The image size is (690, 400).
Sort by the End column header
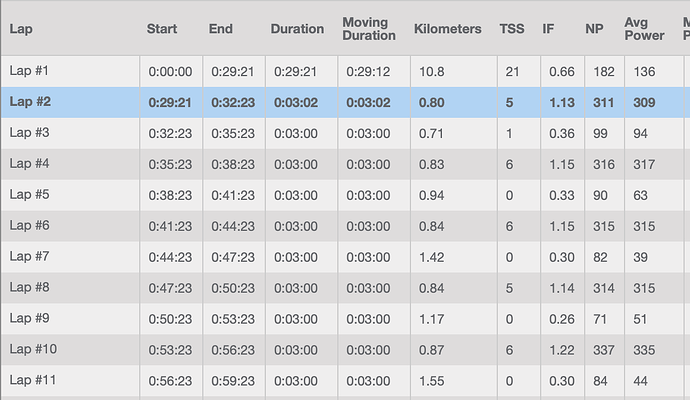click(220, 29)
